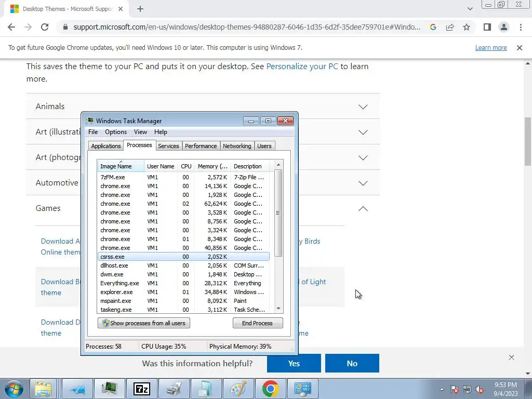Click the muted volume tray icon
The width and height of the screenshot is (532, 399).
tap(480, 389)
